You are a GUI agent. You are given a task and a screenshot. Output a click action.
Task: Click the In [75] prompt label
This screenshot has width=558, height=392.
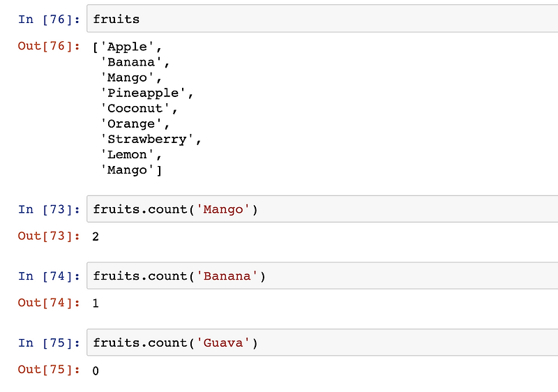[49, 342]
